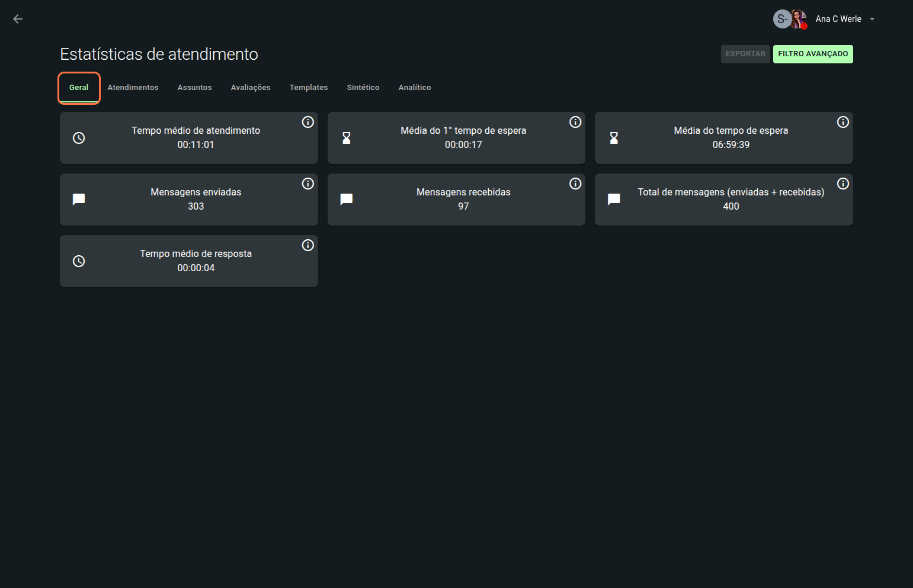Click info icon on Mensagens recebidas card
Viewport: 913px width, 588px height.
coord(575,184)
